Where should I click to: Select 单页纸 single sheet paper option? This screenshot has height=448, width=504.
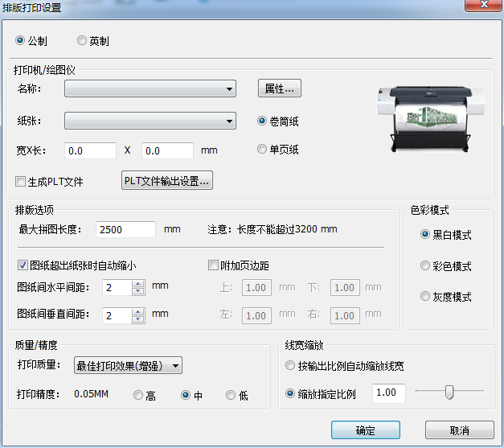tap(262, 149)
